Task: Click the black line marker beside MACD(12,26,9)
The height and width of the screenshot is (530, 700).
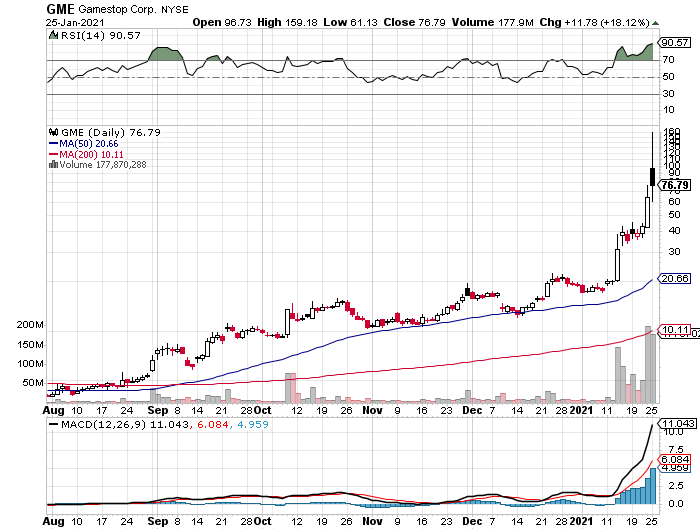Action: click(x=53, y=424)
